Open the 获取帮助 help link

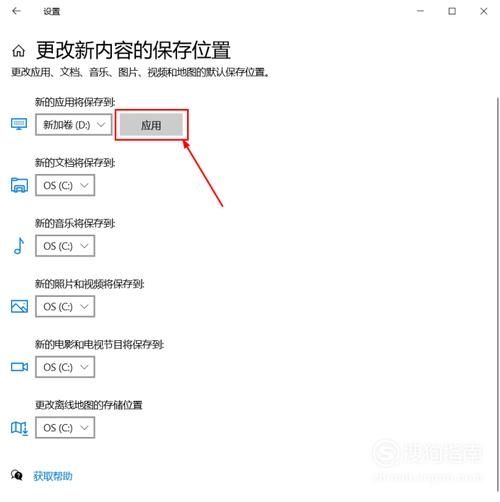tap(53, 476)
